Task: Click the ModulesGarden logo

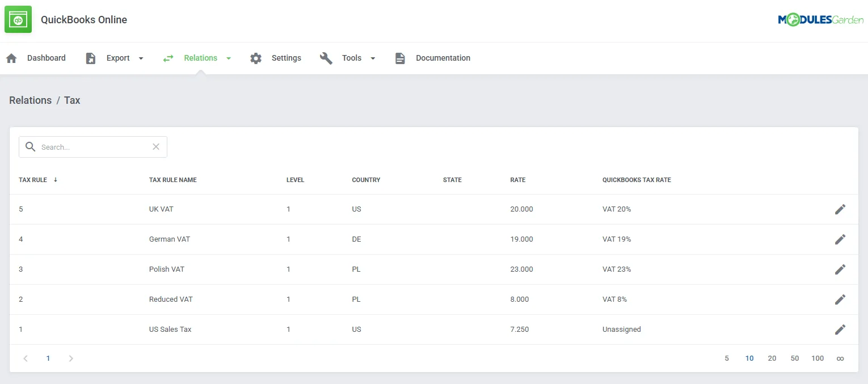Action: 820,20
